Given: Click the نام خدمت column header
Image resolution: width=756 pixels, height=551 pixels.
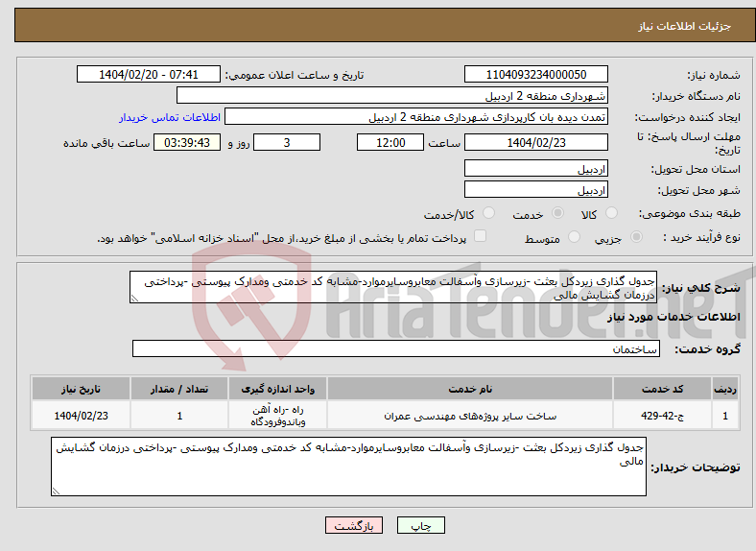Looking at the screenshot, I should (470, 389).
